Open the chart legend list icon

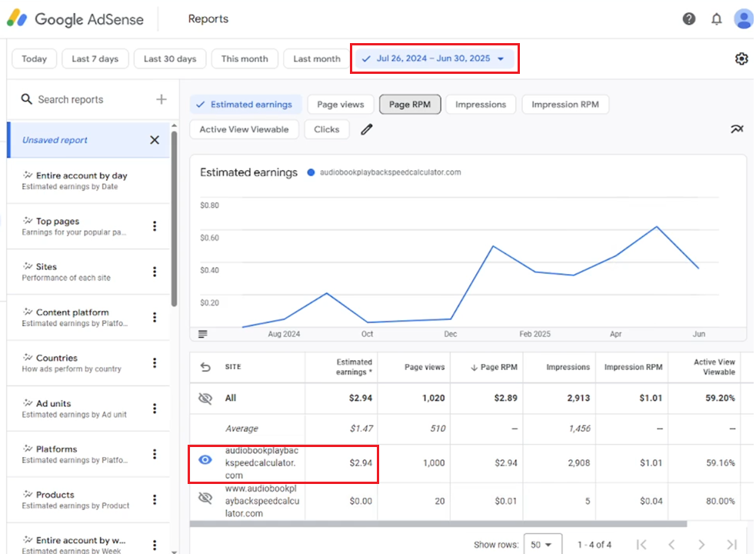click(203, 334)
